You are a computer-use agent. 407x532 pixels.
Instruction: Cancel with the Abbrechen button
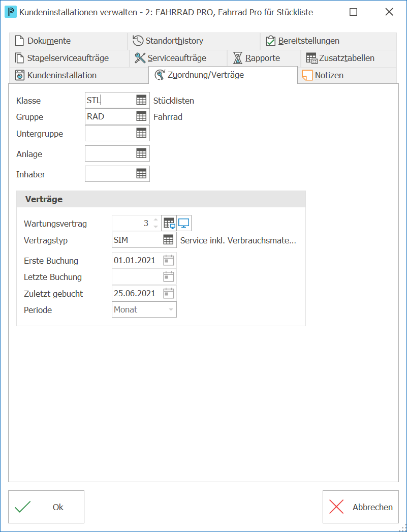click(x=361, y=507)
